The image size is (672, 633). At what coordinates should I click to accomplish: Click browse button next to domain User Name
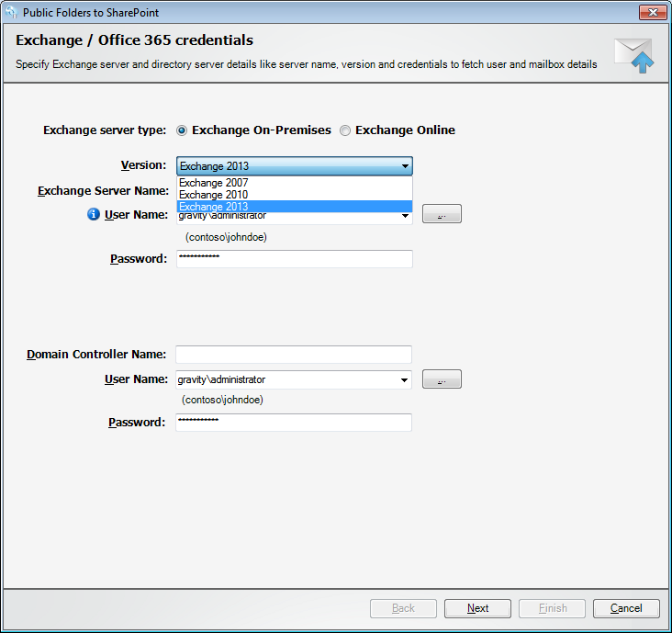[442, 379]
